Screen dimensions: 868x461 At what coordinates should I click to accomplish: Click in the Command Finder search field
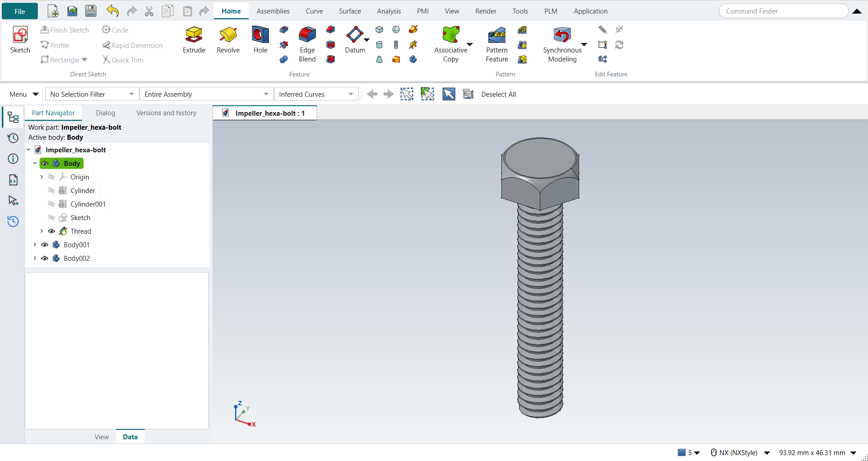pyautogui.click(x=783, y=11)
